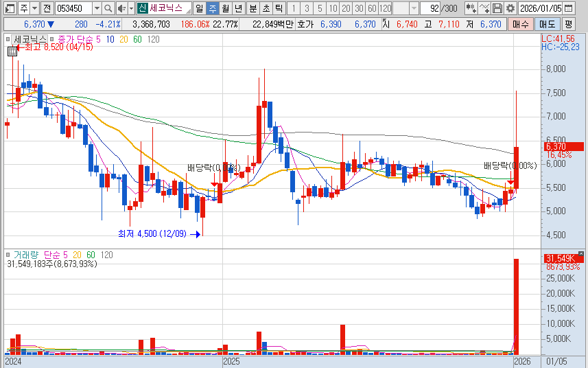The image size is (588, 368).
Task: Click the speaker sound icon
Action: point(121,8)
